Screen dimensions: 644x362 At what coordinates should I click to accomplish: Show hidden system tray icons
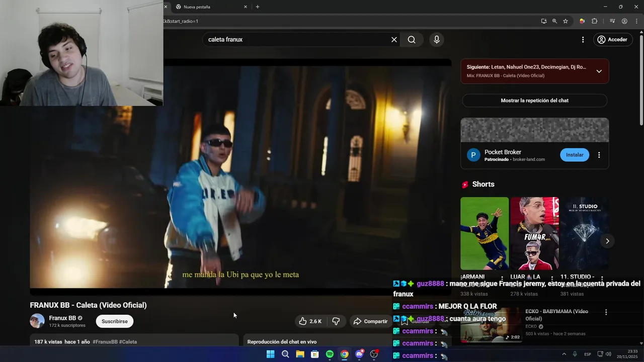564,354
